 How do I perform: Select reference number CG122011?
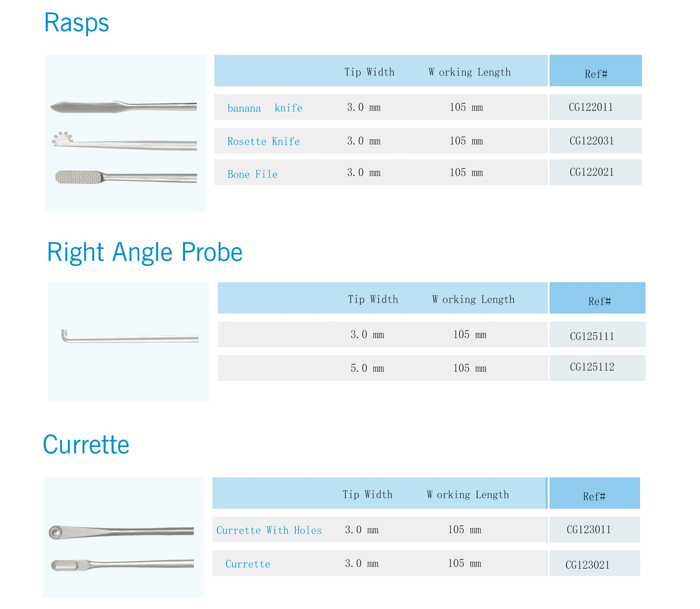(x=591, y=107)
